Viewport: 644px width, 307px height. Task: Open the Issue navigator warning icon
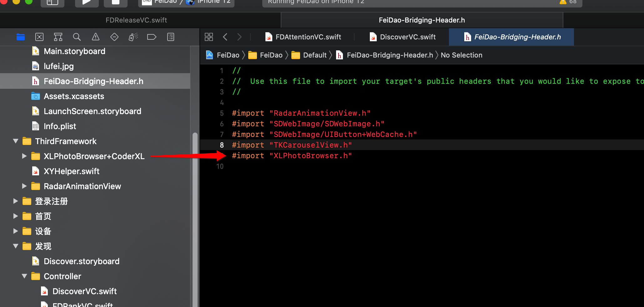pos(96,37)
